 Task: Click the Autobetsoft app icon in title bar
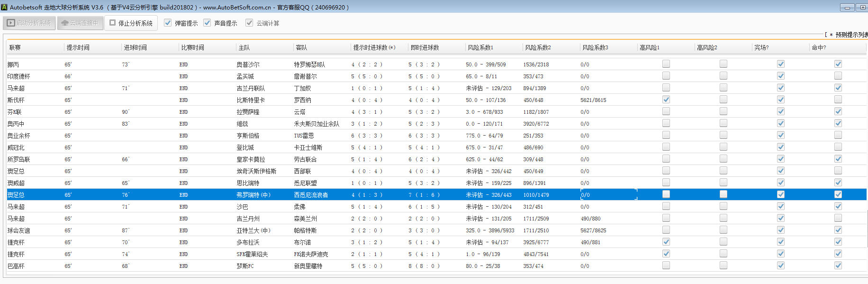tap(5, 7)
